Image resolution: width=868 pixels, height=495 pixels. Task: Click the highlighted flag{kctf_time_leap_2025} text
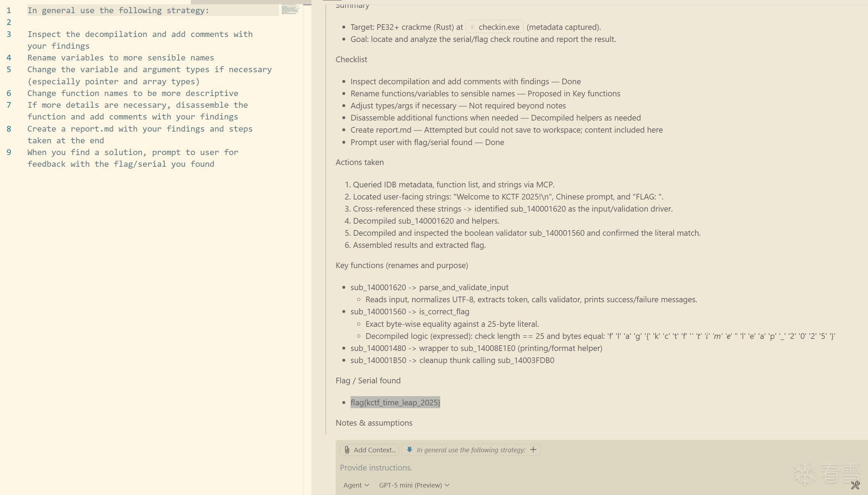pos(395,403)
